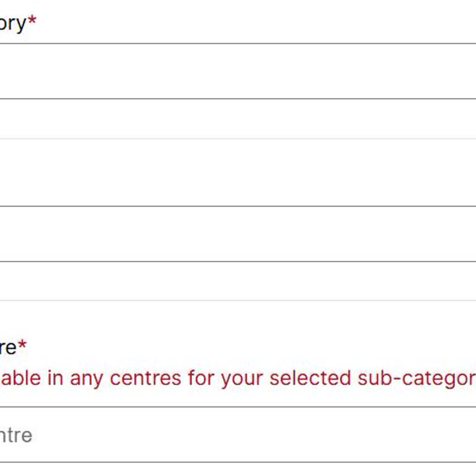Click the "re" field label text
The height and width of the screenshot is (476, 476).
click(8, 347)
